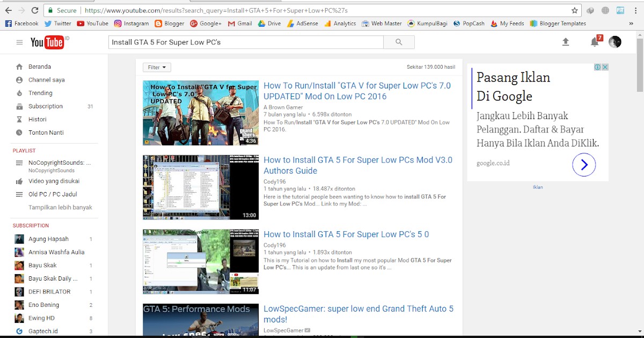Open Instagram bookmark

[131, 24]
